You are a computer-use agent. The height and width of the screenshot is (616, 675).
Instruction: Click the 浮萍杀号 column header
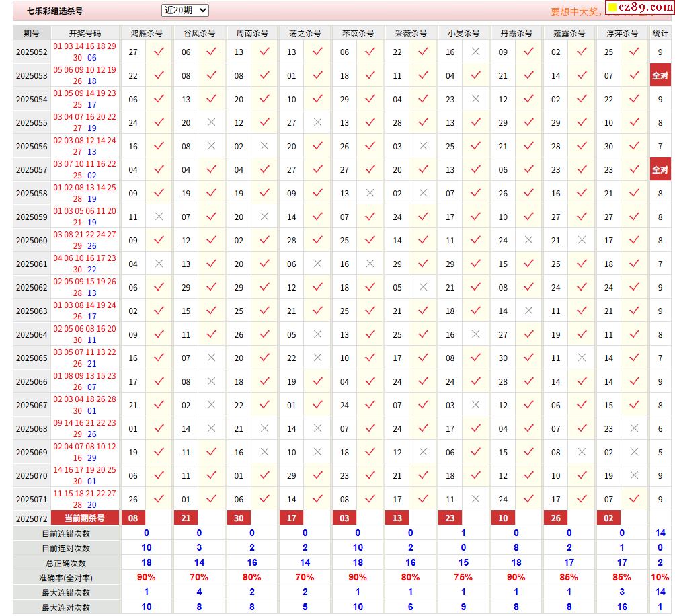click(x=622, y=33)
